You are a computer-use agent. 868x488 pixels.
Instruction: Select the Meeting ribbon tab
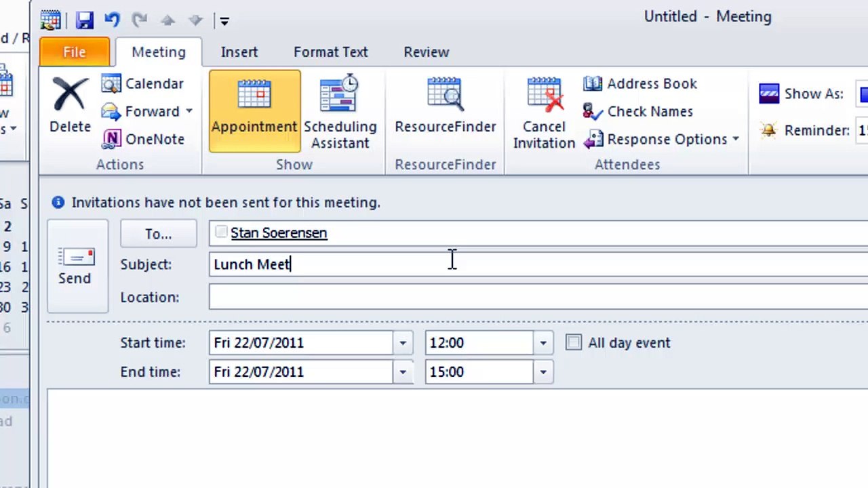tap(159, 52)
